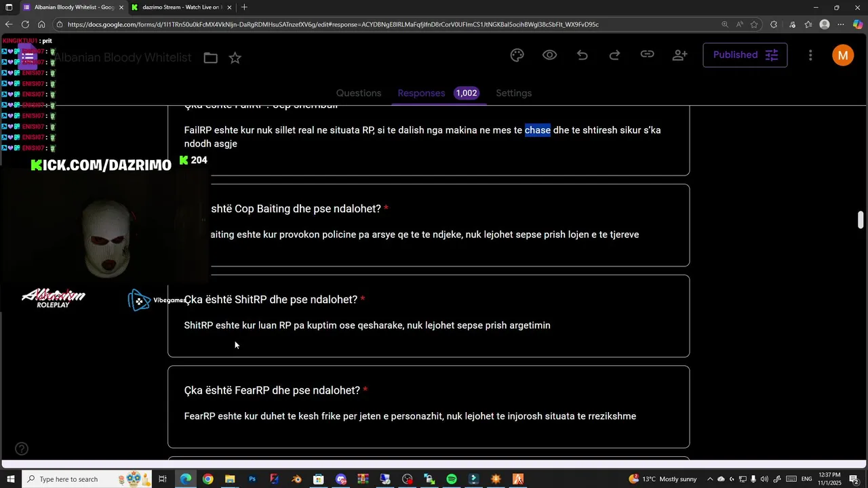Image resolution: width=868 pixels, height=488 pixels.
Task: Open Spotify from the taskbar
Action: coord(452,479)
